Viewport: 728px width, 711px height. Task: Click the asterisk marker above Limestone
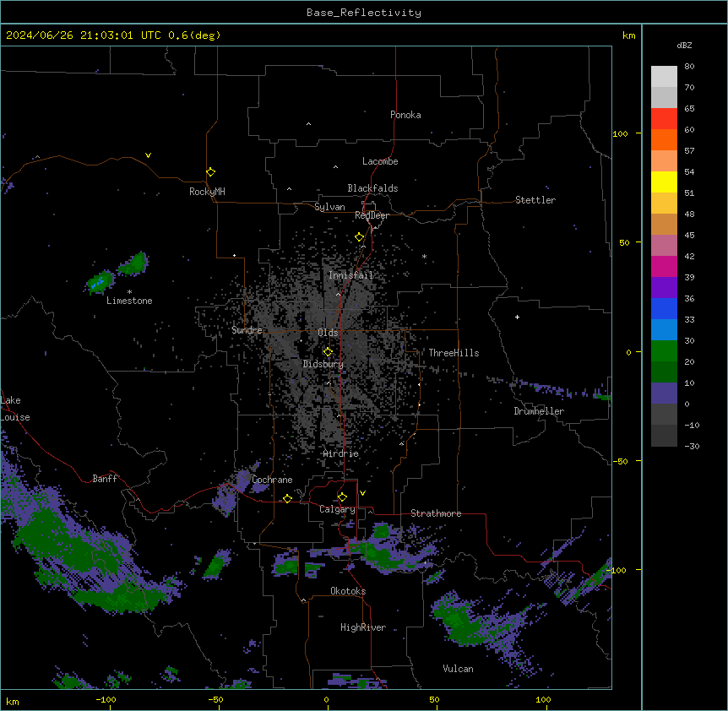[x=129, y=291]
